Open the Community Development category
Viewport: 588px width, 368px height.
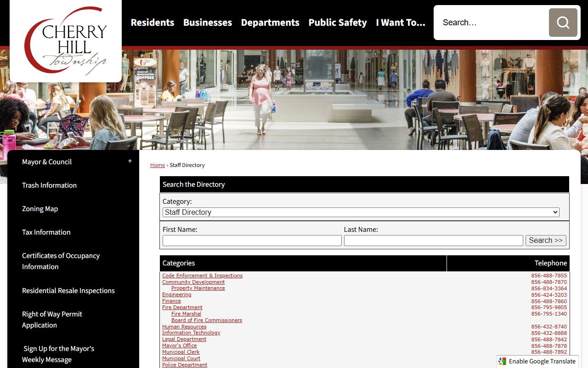click(193, 282)
